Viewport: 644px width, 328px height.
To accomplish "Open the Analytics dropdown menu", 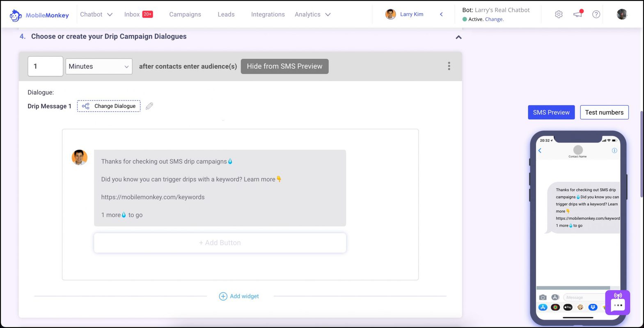I will (312, 14).
